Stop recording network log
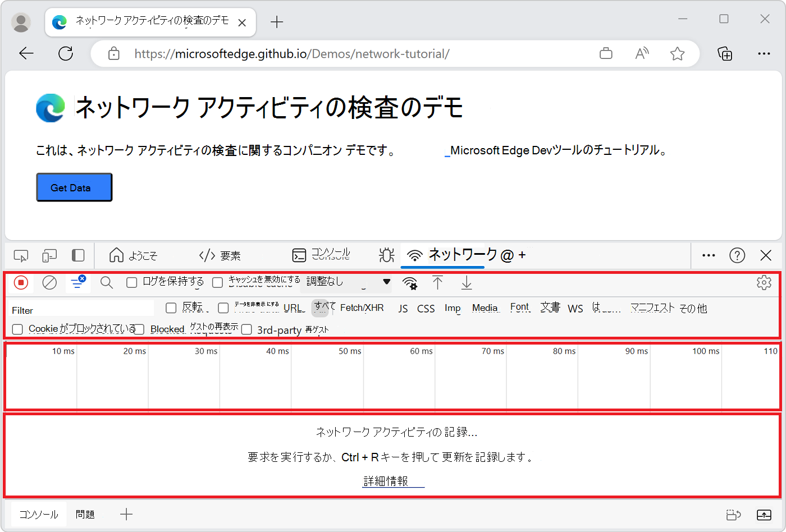Image resolution: width=786 pixels, height=532 pixels. click(x=21, y=283)
